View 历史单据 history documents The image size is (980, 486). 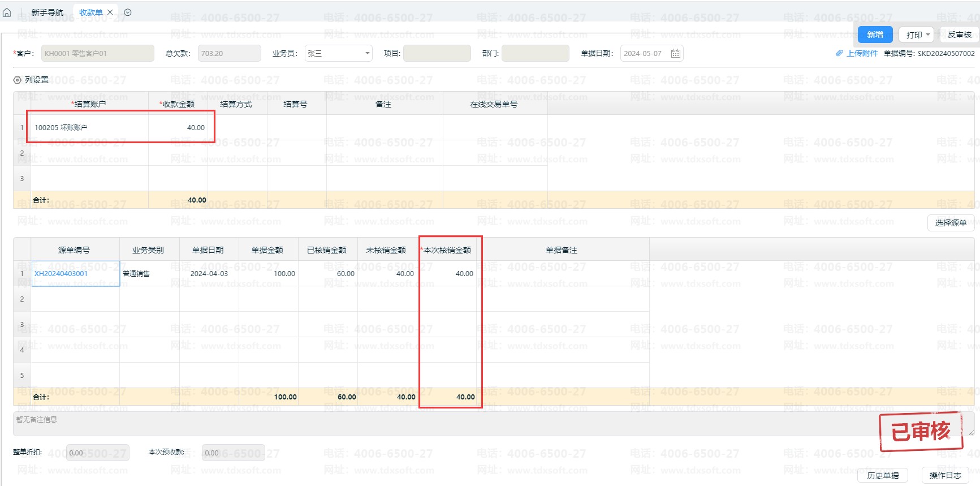tap(882, 476)
